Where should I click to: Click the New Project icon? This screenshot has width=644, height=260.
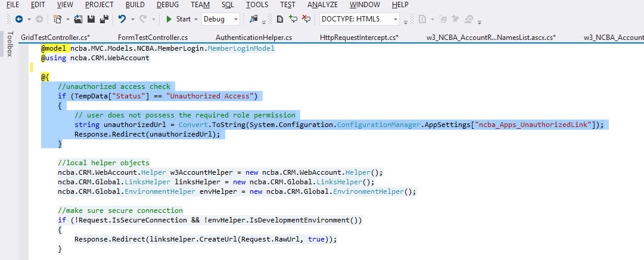tap(58, 19)
